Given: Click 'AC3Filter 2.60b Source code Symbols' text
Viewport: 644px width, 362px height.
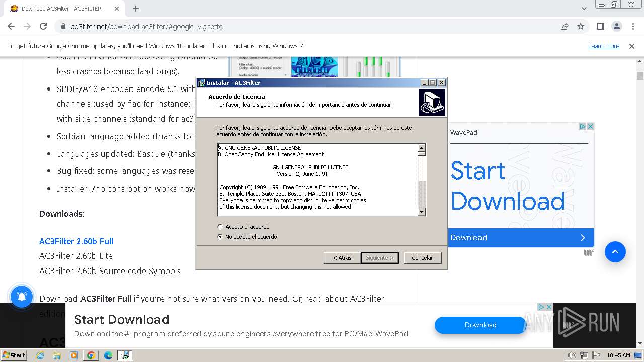Looking at the screenshot, I should tap(110, 271).
